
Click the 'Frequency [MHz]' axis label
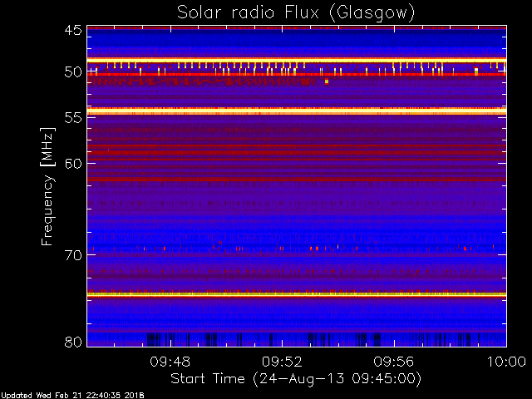pos(47,186)
